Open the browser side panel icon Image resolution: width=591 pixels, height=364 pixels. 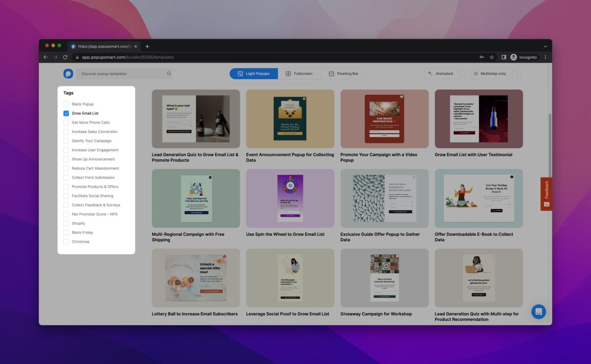pyautogui.click(x=503, y=57)
